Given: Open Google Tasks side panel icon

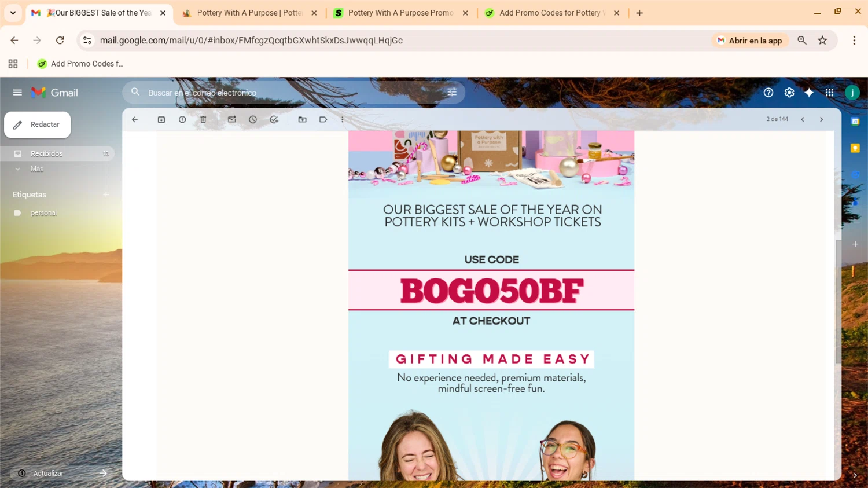Looking at the screenshot, I should [855, 175].
